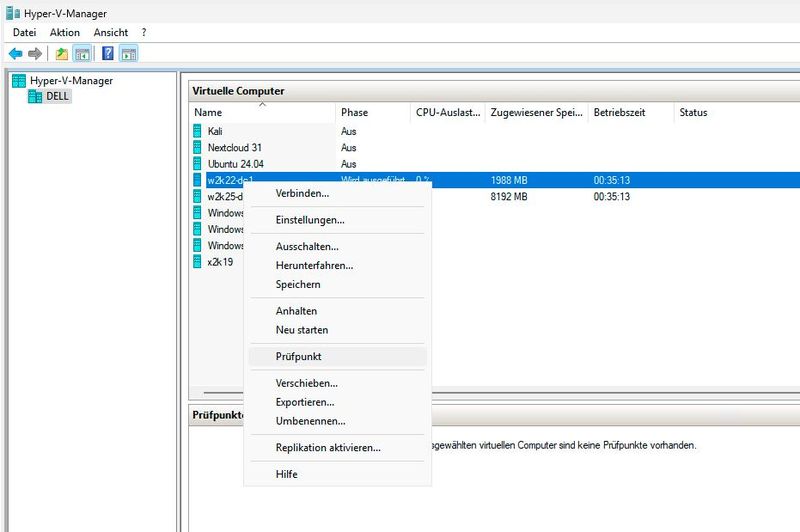Sort by Zugewiesener Spei... column header

point(536,112)
